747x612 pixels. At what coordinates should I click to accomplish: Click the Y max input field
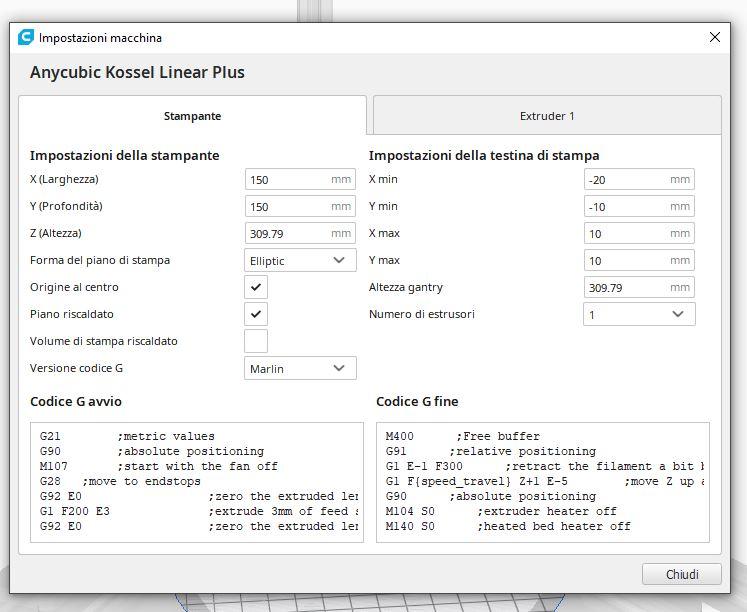click(639, 261)
